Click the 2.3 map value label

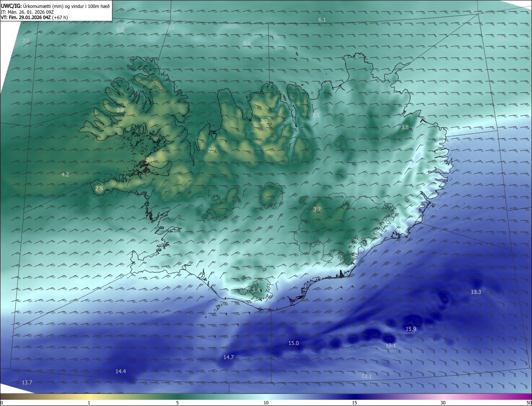pos(264,121)
